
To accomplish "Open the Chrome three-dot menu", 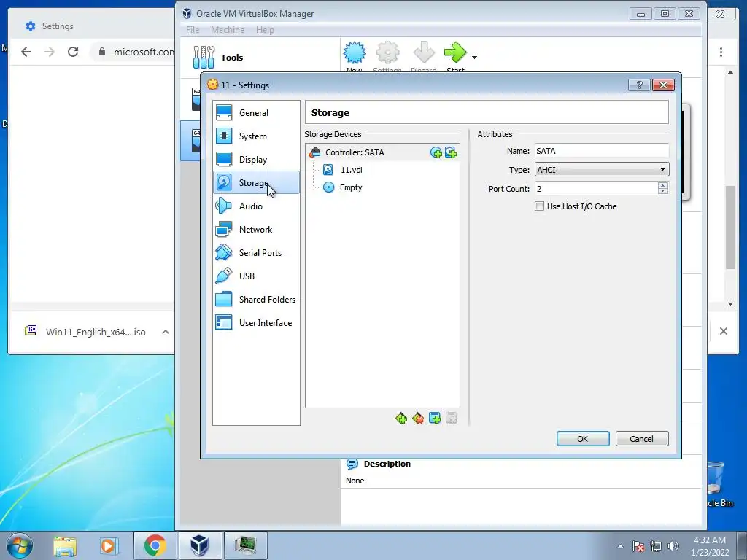I will [721, 52].
